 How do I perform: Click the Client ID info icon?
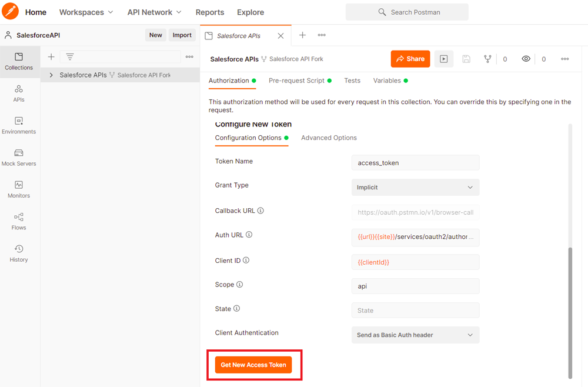[246, 260]
